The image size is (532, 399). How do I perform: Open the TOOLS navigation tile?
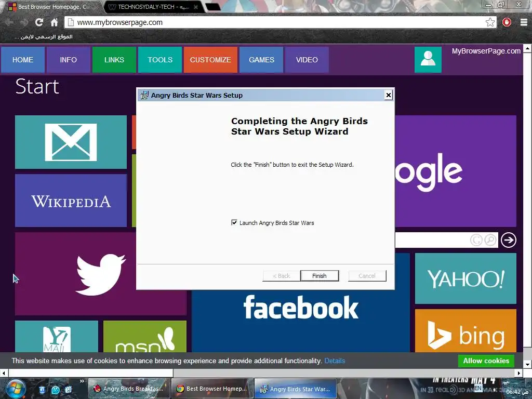pyautogui.click(x=160, y=60)
